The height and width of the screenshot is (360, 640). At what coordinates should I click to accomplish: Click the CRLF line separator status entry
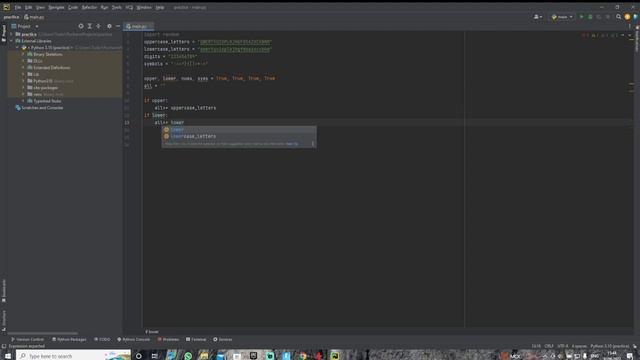[x=549, y=346]
